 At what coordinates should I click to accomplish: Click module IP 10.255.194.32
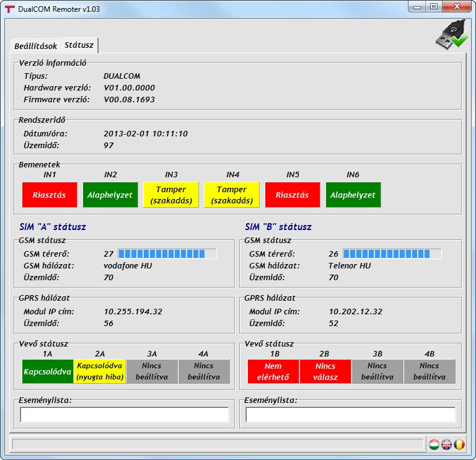[x=133, y=312]
